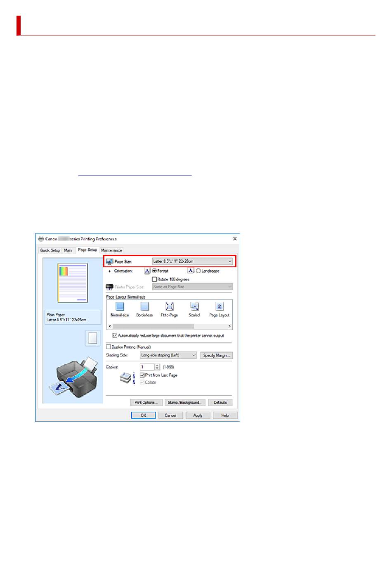Viewport: 392px width, 577px height.
Task: Choose the Normal-size layout icon
Action: coord(120,306)
